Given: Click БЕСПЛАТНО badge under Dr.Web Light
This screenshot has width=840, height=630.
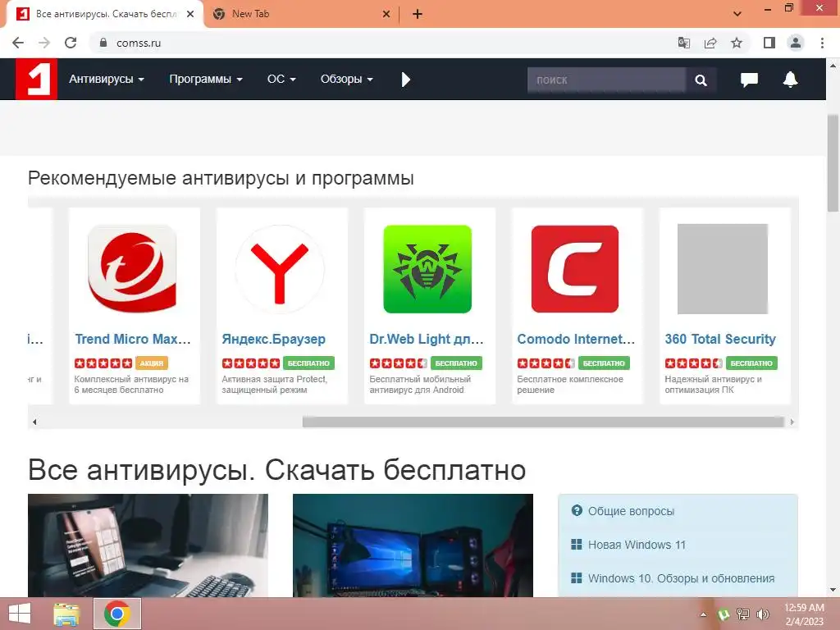Looking at the screenshot, I should pyautogui.click(x=456, y=363).
